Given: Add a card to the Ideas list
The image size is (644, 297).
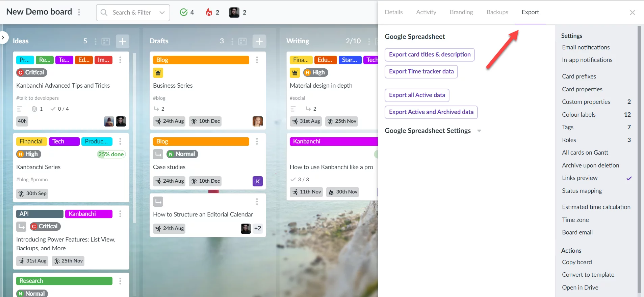Looking at the screenshot, I should 123,41.
